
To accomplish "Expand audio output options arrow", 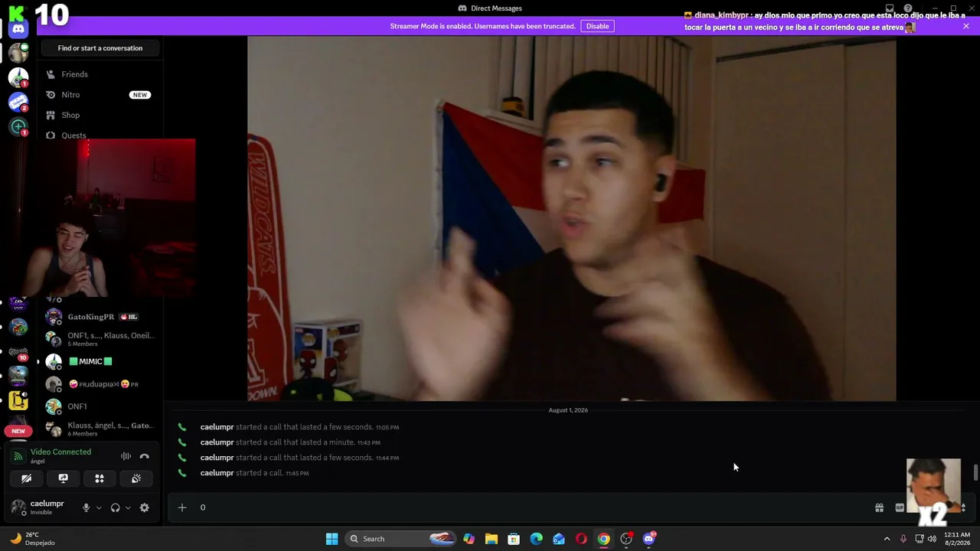I will pos(127,507).
